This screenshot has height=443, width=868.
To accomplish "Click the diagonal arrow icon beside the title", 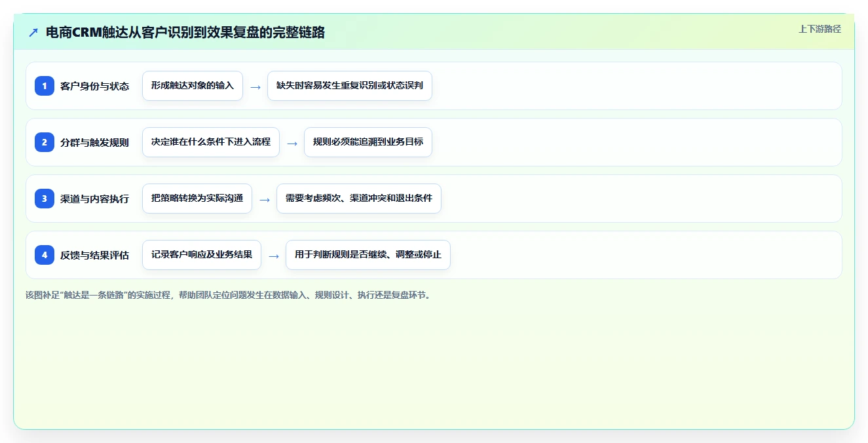I will tap(33, 32).
